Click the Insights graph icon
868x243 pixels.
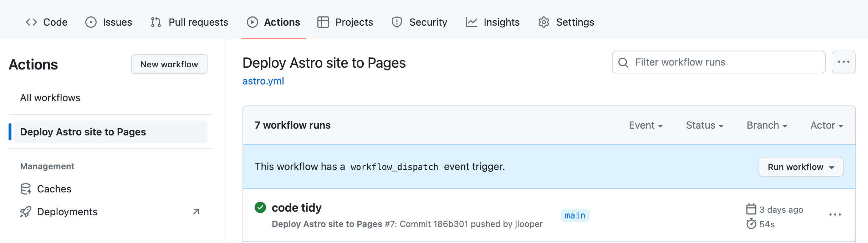(471, 22)
